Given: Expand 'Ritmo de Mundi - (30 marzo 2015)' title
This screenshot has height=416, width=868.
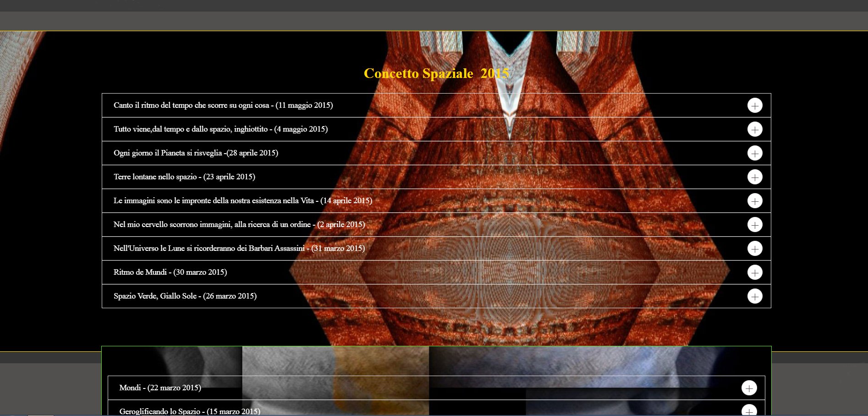Looking at the screenshot, I should [x=170, y=272].
